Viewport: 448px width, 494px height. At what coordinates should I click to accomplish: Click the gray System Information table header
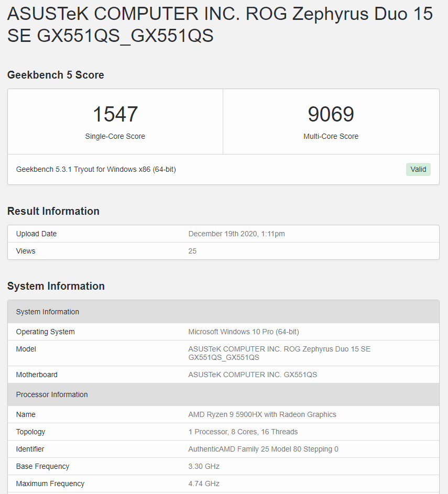coord(223,312)
